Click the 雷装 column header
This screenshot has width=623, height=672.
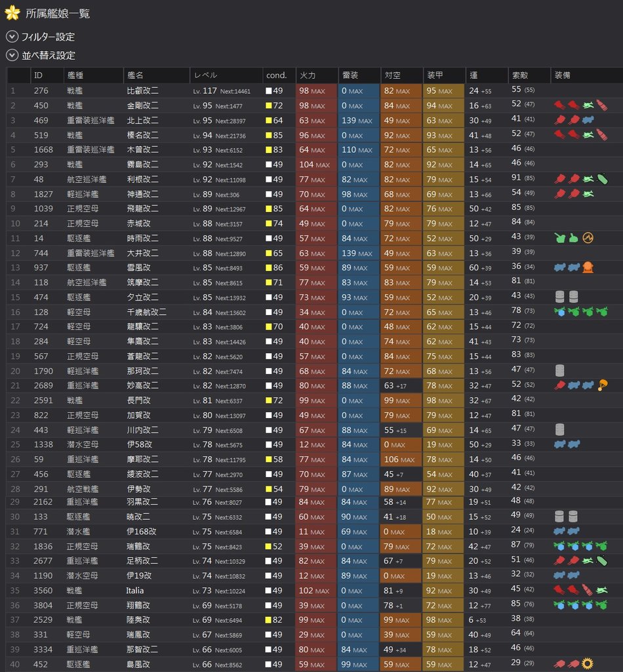click(359, 75)
